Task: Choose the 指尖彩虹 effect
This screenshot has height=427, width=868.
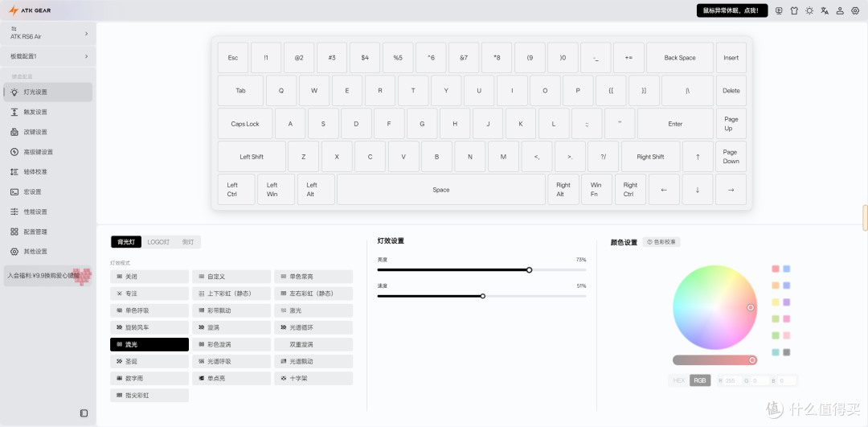Action: coord(149,396)
